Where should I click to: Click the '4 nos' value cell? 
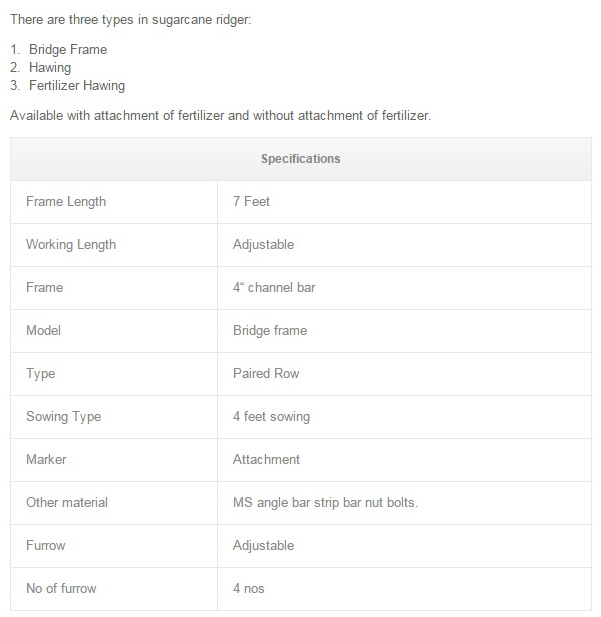coord(249,588)
